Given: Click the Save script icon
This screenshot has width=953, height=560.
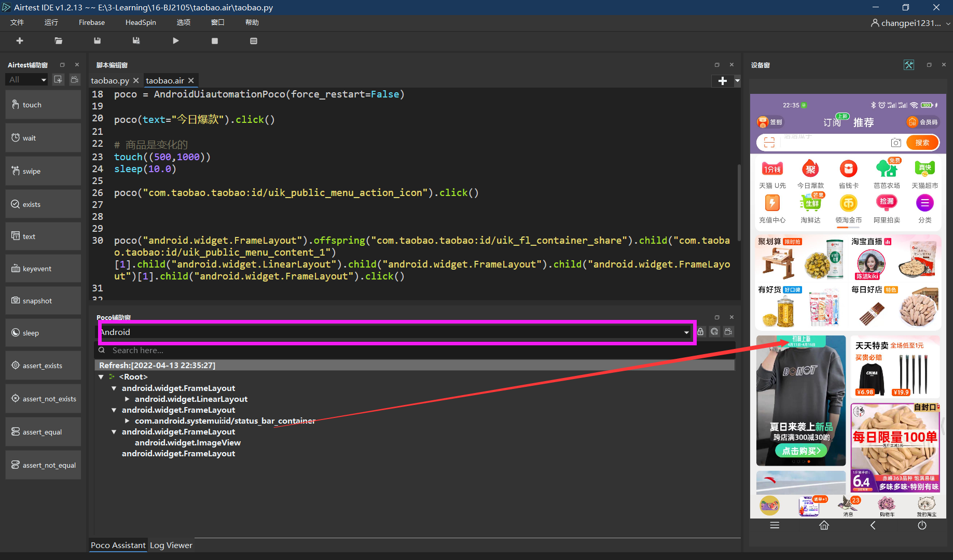Looking at the screenshot, I should [x=97, y=41].
